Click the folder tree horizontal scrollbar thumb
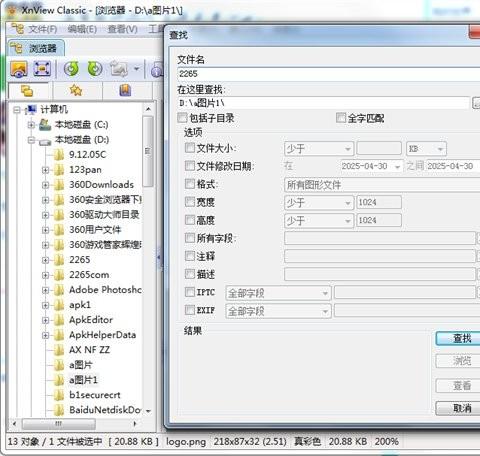Viewport: 480px width, 456px height. [59, 424]
